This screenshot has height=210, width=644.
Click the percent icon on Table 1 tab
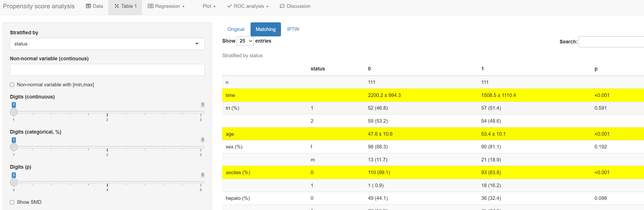tap(117, 6)
